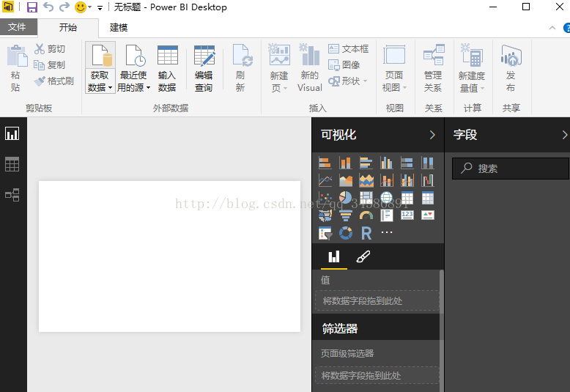Click the 管理关系 button

[433, 68]
